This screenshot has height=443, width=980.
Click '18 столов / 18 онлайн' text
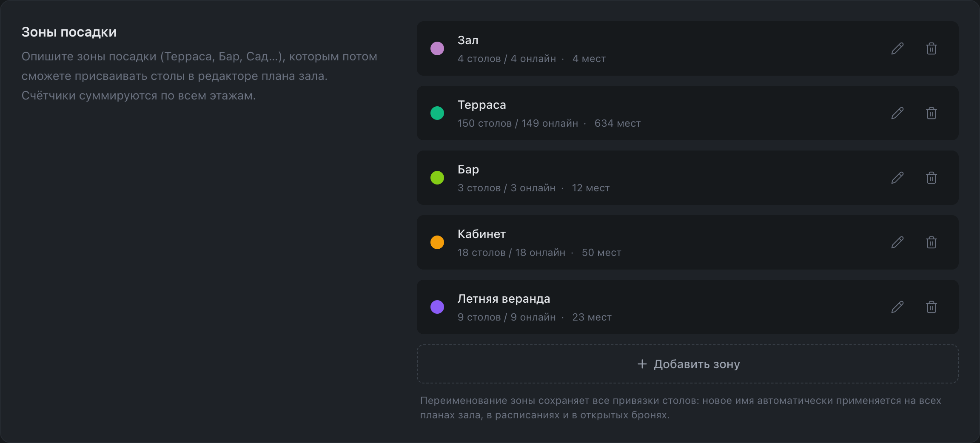point(511,253)
